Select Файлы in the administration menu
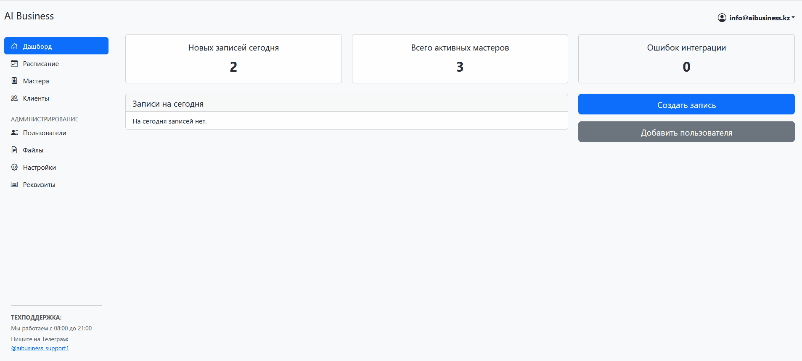802x361 pixels. pyautogui.click(x=56, y=150)
